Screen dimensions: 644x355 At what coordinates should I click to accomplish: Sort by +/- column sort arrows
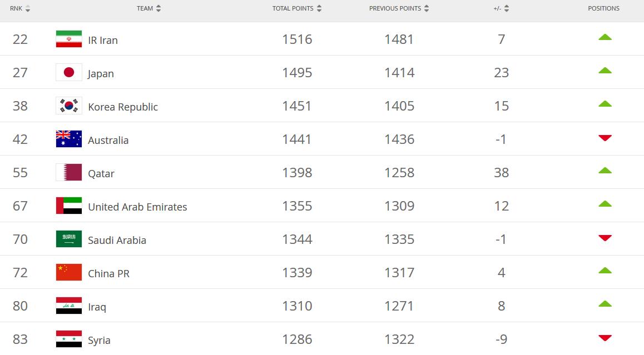click(x=507, y=8)
